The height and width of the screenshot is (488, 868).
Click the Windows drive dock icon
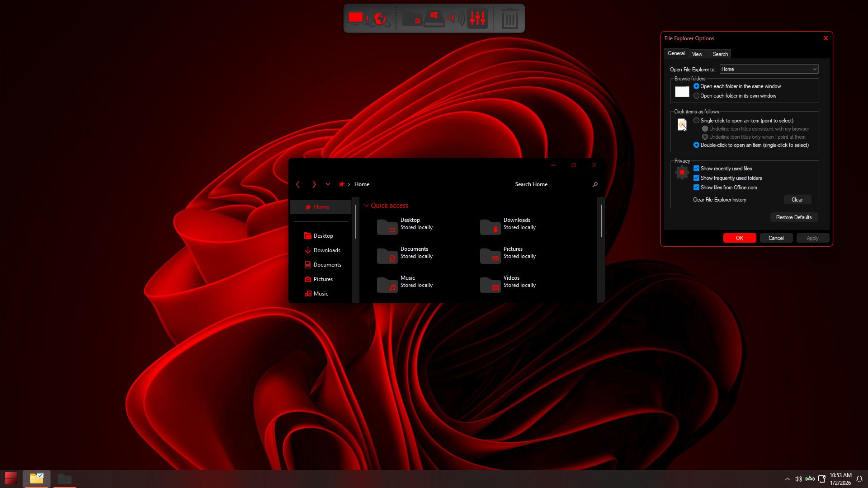tap(434, 19)
